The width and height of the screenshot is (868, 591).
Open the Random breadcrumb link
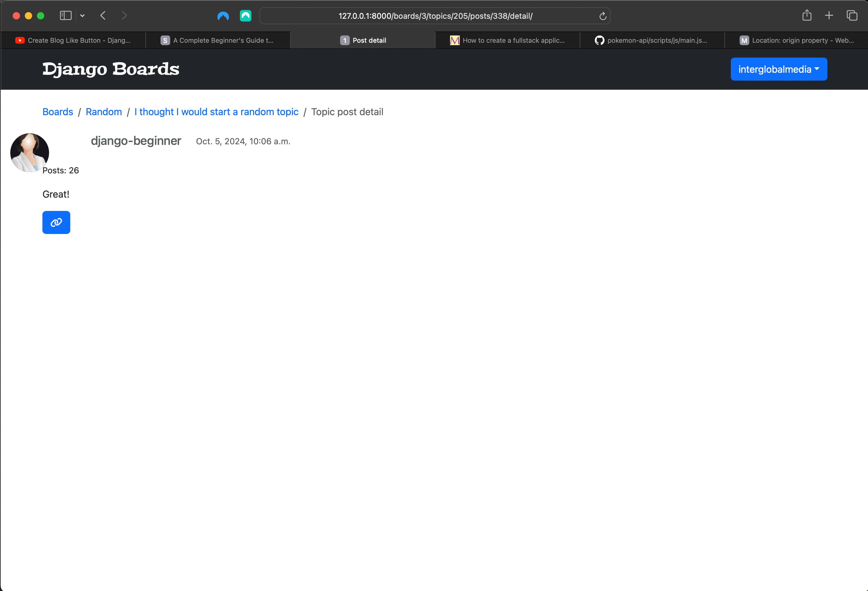tap(104, 112)
